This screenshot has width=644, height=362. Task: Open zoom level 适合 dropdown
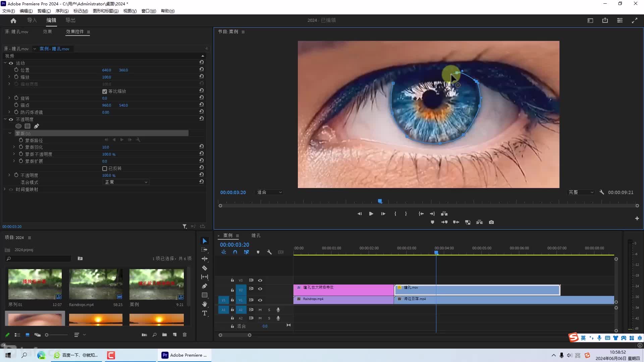pyautogui.click(x=270, y=192)
